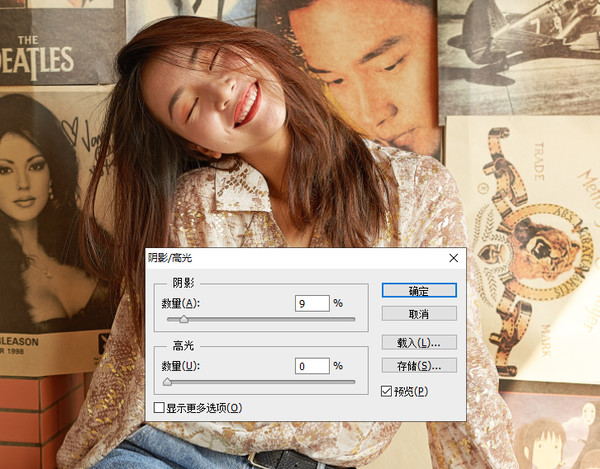Confirm the adjustment with 确定
Viewport: 600px width, 469px height.
point(419,290)
